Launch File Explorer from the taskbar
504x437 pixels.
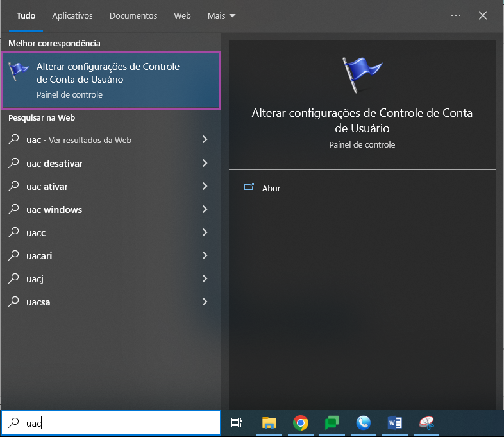(x=269, y=422)
